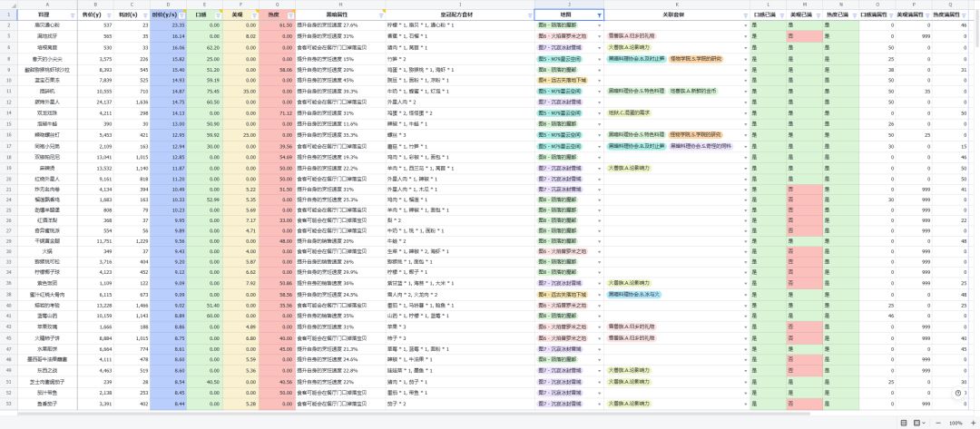Click the zoom in plus icon
Image resolution: width=980 pixels, height=429 pixels.
pos(973,423)
